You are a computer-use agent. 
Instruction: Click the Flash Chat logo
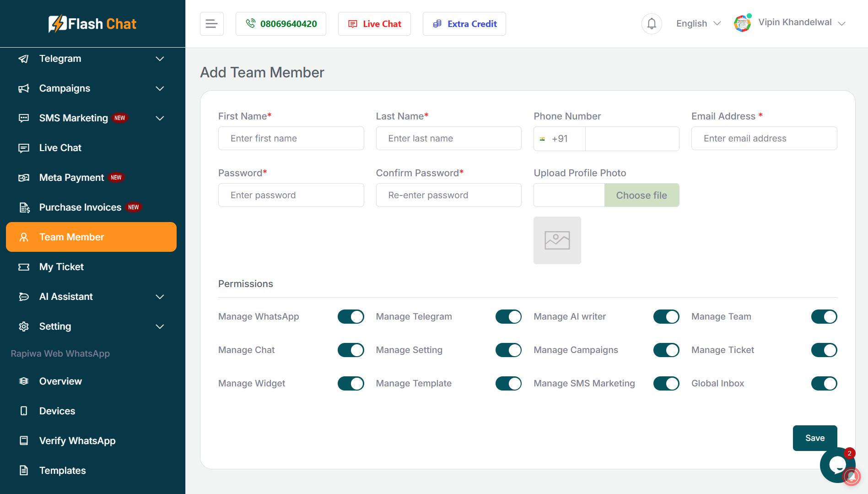tap(92, 24)
